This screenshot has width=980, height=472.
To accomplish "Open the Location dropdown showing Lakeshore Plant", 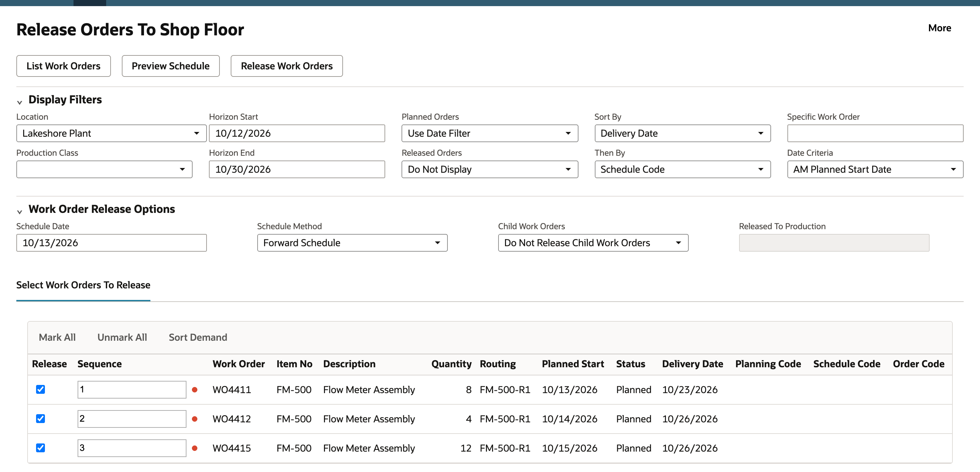I will point(111,133).
